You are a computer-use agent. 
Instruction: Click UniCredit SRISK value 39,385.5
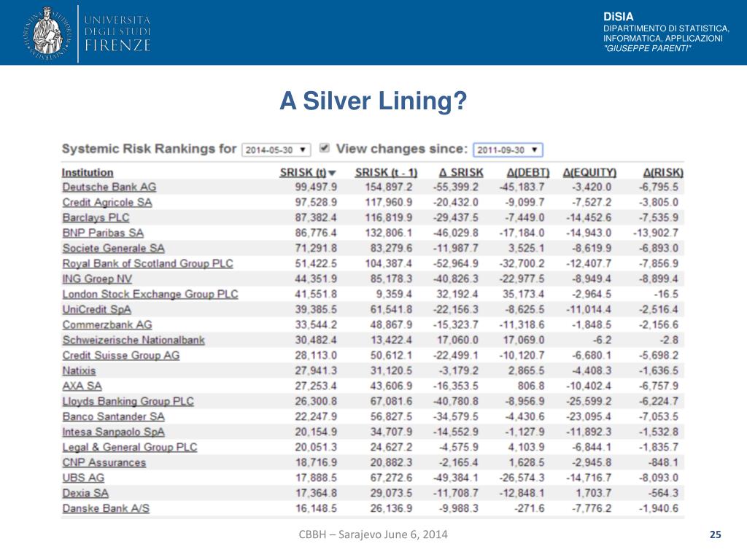coord(316,309)
